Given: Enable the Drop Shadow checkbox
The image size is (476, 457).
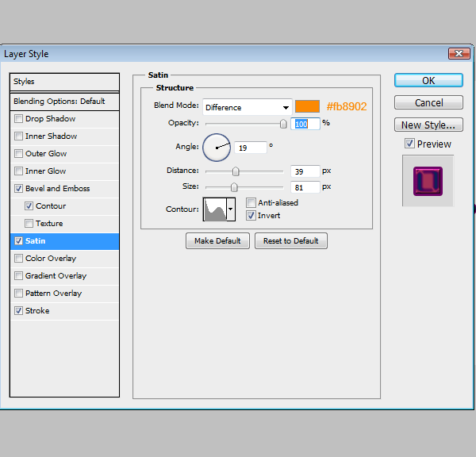Looking at the screenshot, I should (x=18, y=119).
